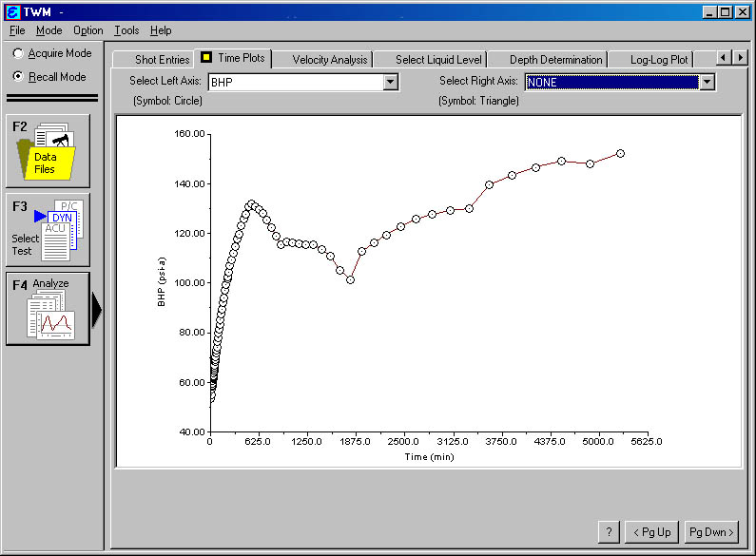Select the Recall Mode radio button
The height and width of the screenshot is (556, 756).
[18, 77]
